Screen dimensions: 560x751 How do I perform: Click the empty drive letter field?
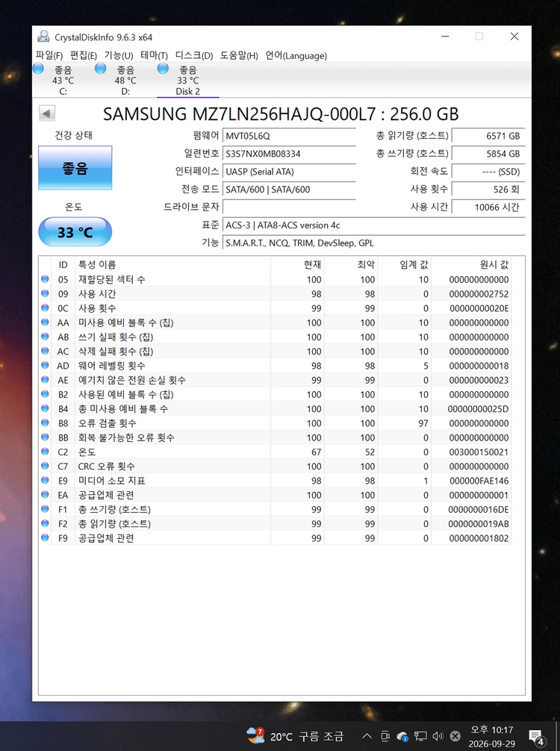click(289, 207)
